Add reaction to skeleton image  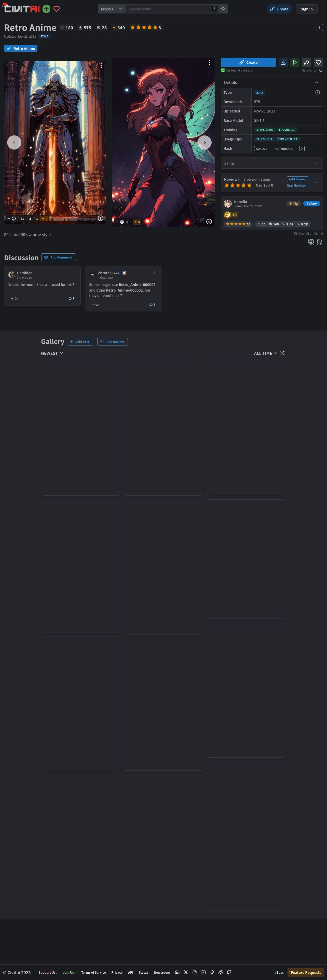(x=11, y=219)
